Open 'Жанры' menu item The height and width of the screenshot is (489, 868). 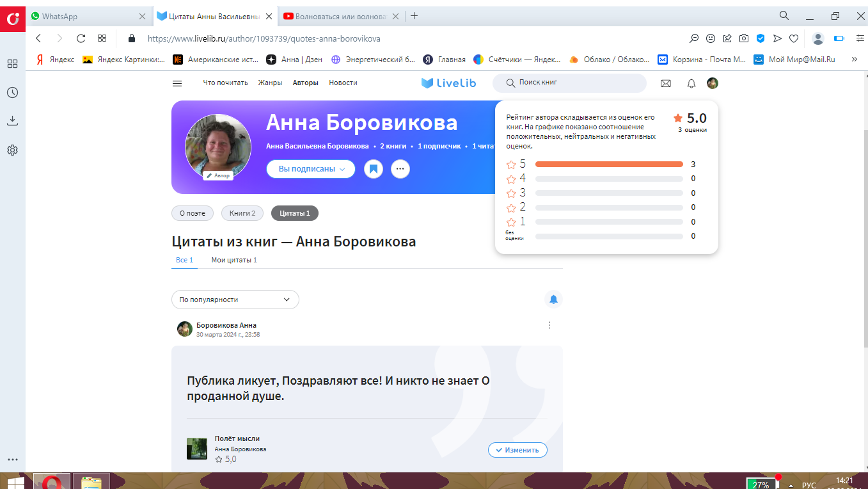(270, 83)
